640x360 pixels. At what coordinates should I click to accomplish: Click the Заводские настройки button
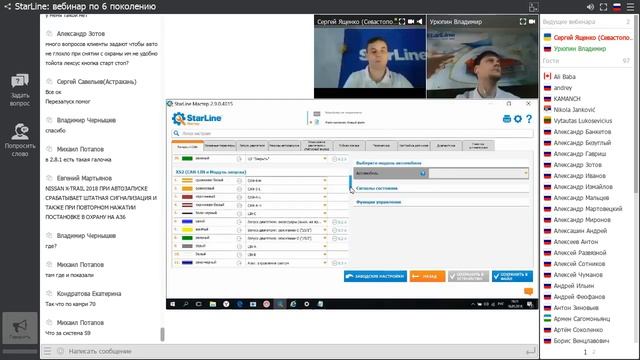click(375, 276)
